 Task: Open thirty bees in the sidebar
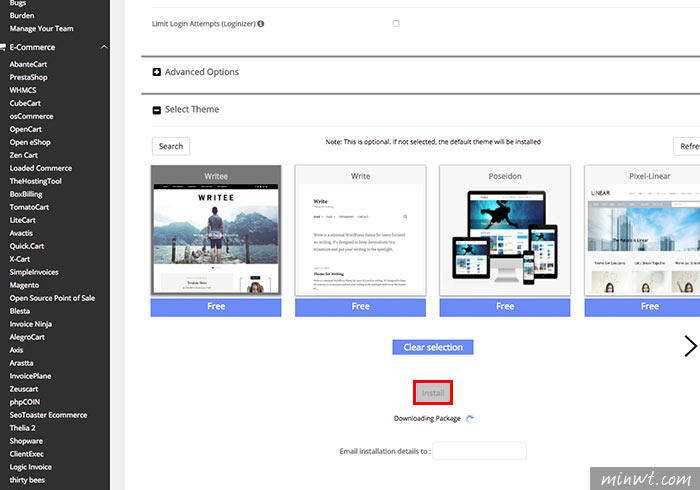pos(27,480)
